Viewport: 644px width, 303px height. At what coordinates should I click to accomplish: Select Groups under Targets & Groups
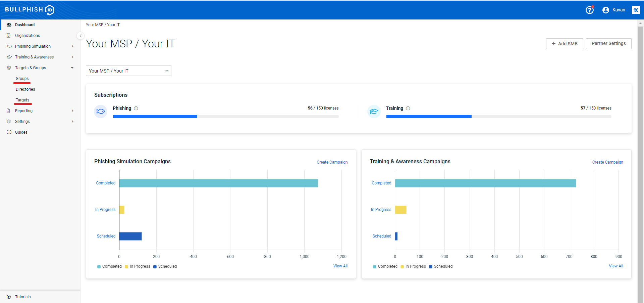22,79
